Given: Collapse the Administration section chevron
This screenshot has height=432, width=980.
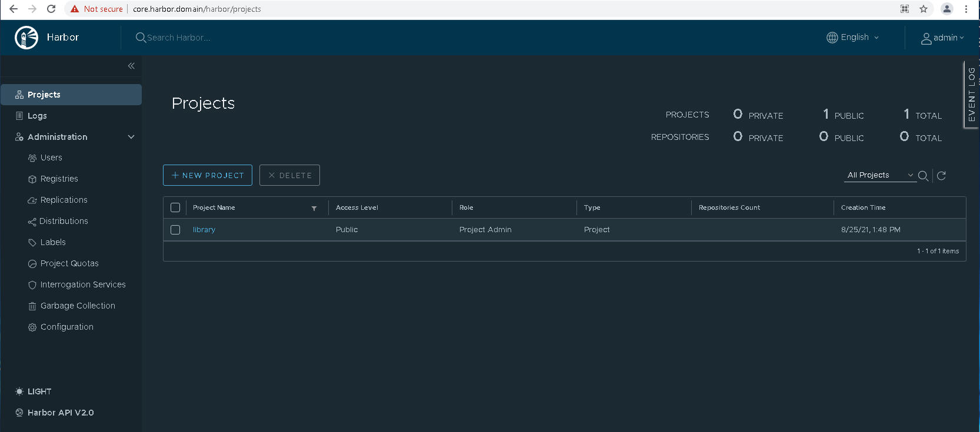Looking at the screenshot, I should coord(131,137).
